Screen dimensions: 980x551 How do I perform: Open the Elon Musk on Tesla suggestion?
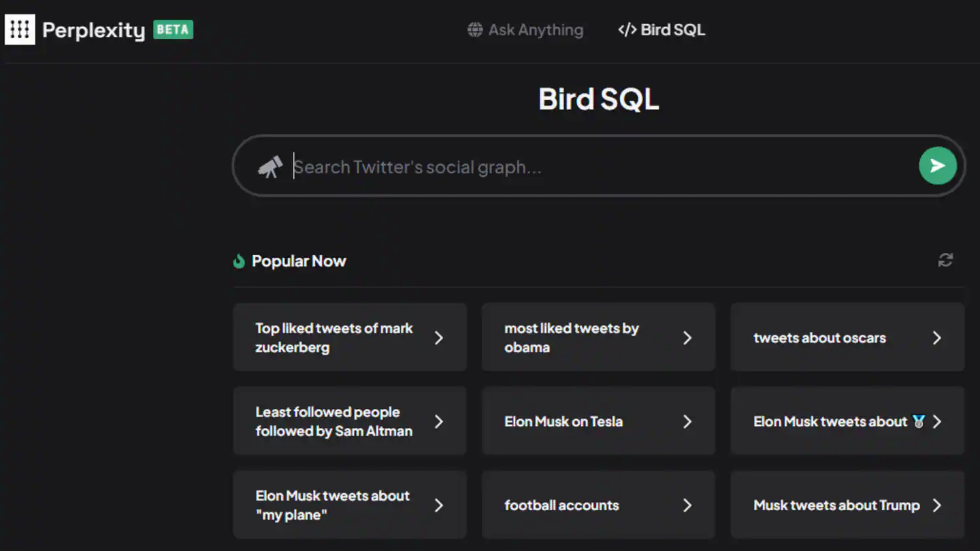click(x=563, y=422)
